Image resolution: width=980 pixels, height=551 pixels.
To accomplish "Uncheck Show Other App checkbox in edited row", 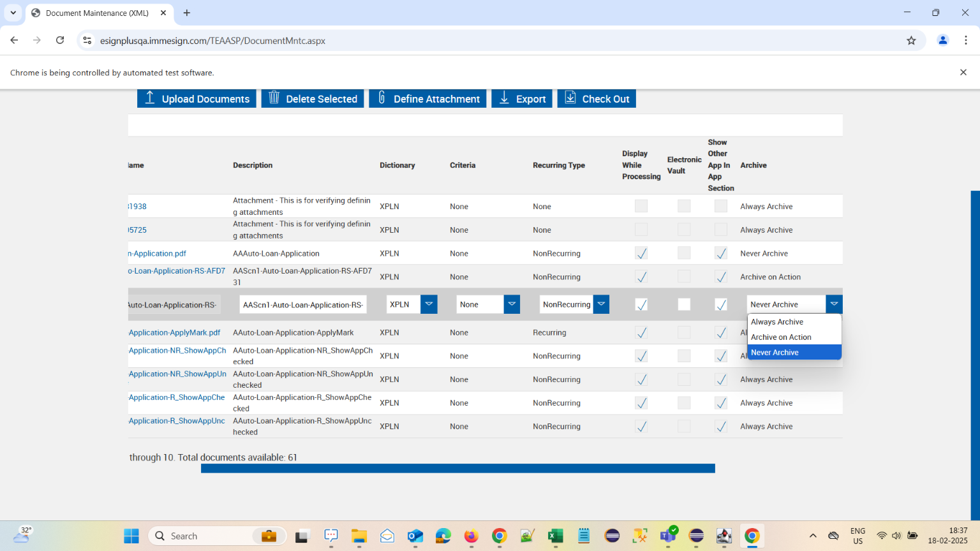I will tap(721, 305).
